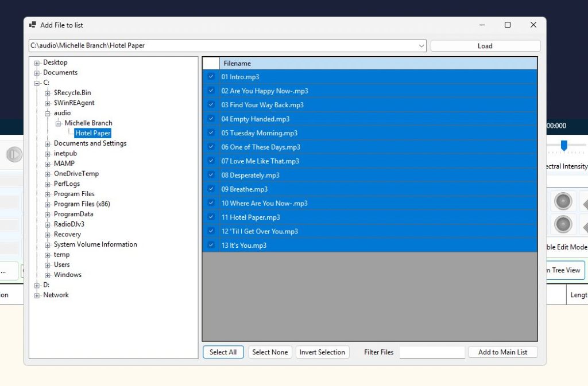Expand the Network tree node
Viewport: 588px width, 386px height.
(x=37, y=295)
